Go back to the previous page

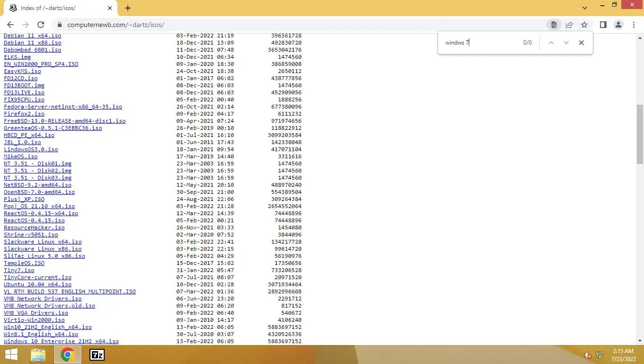click(x=10, y=25)
